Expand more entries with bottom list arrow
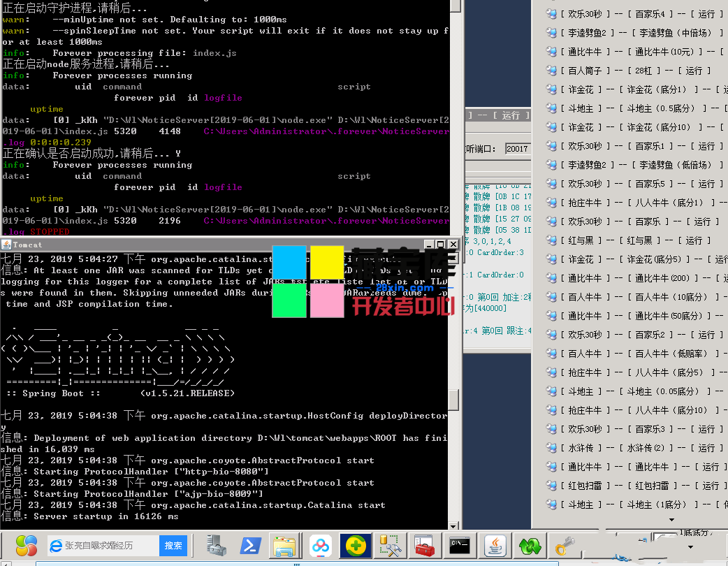 tap(672, 520)
